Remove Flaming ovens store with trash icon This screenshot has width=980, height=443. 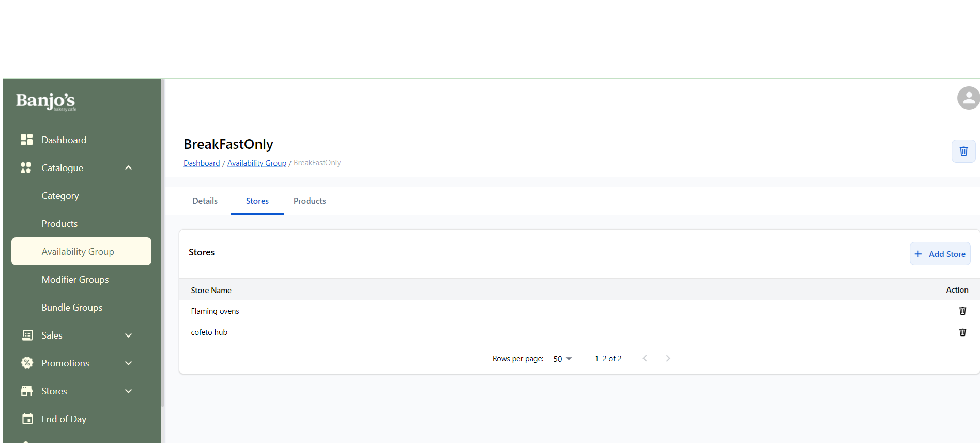click(x=962, y=311)
